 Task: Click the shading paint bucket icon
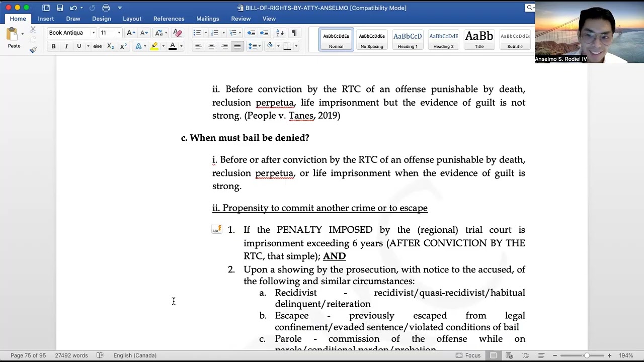coord(270,46)
